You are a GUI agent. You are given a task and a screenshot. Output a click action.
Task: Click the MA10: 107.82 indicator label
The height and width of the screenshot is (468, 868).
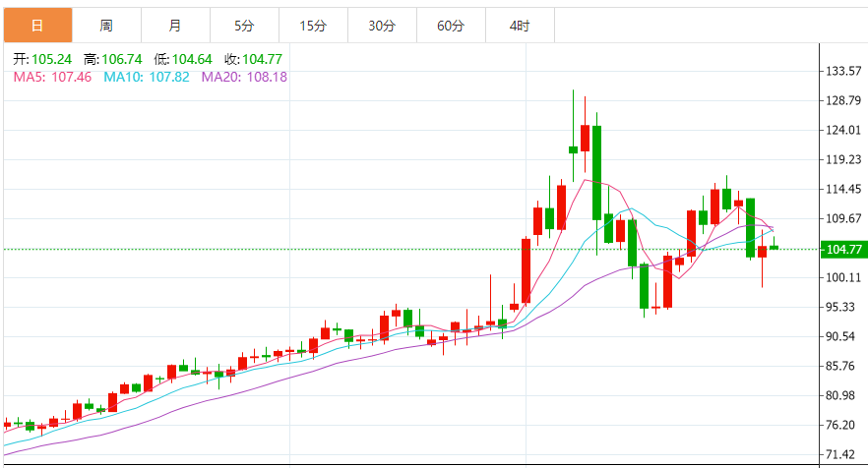[147, 77]
